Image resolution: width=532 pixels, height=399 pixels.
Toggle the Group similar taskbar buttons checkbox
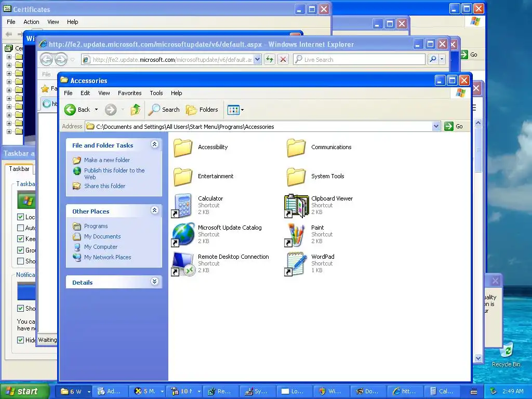coord(20,250)
